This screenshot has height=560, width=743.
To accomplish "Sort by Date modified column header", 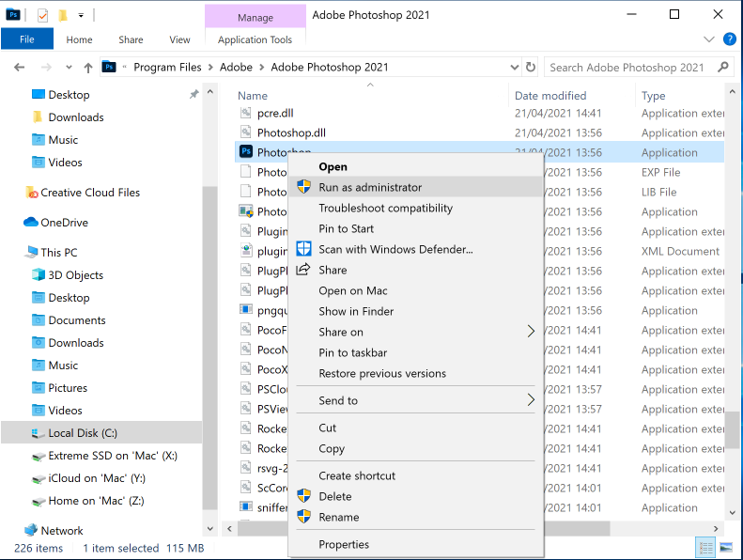I will pos(550,95).
